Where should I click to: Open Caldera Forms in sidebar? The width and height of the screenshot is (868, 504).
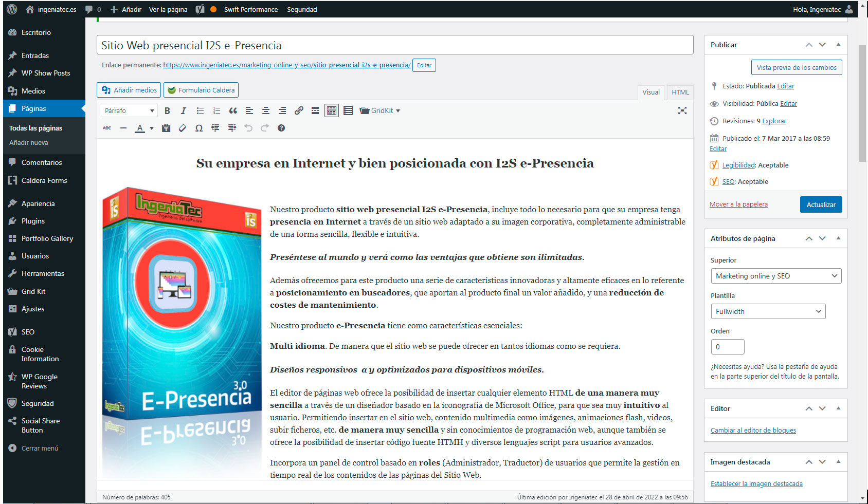[x=44, y=180]
